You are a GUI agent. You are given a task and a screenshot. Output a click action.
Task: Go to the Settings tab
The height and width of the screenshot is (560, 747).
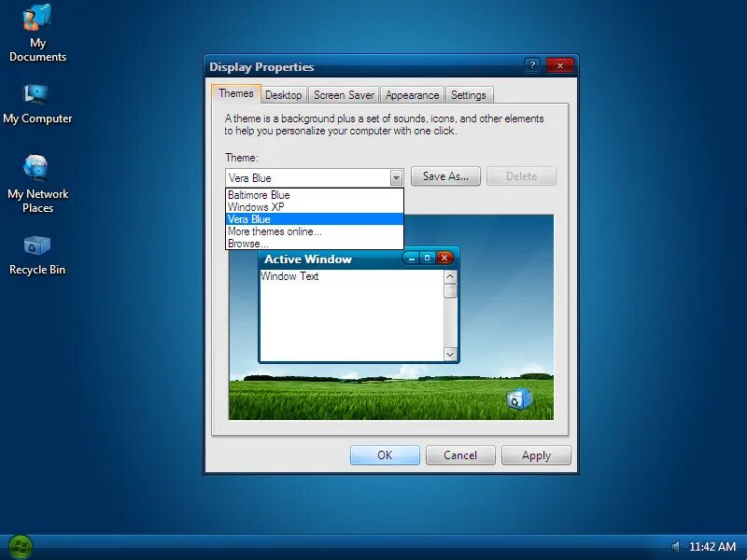469,95
